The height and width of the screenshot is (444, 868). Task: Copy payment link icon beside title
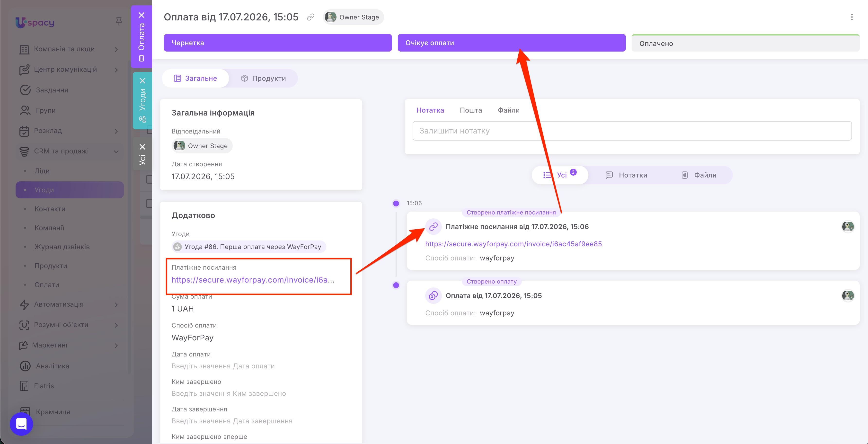pos(311,17)
